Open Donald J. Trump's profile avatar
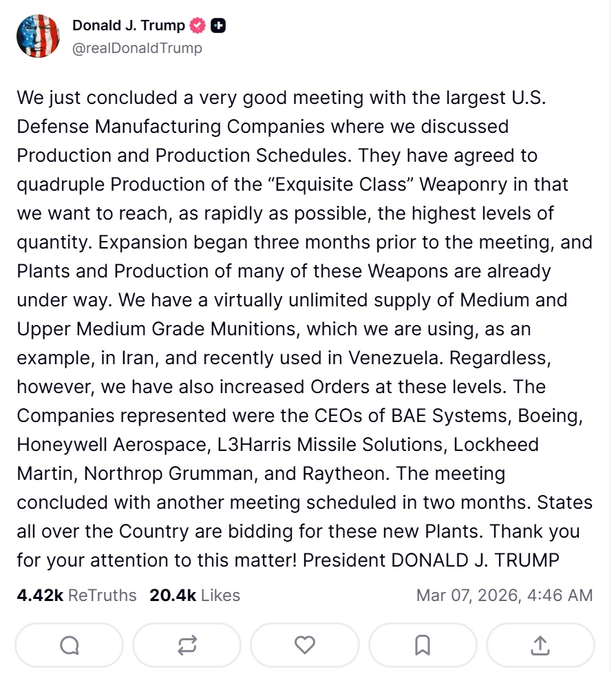The width and height of the screenshot is (616, 674). (x=38, y=36)
